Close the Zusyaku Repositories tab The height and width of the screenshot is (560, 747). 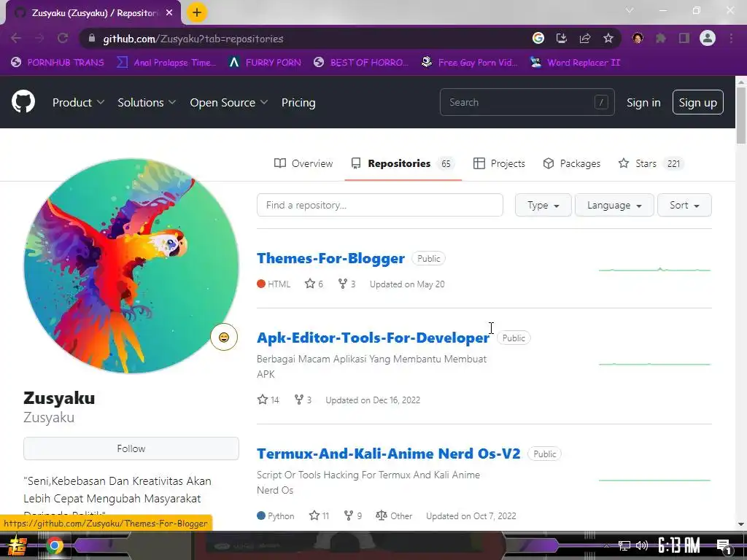click(x=169, y=13)
